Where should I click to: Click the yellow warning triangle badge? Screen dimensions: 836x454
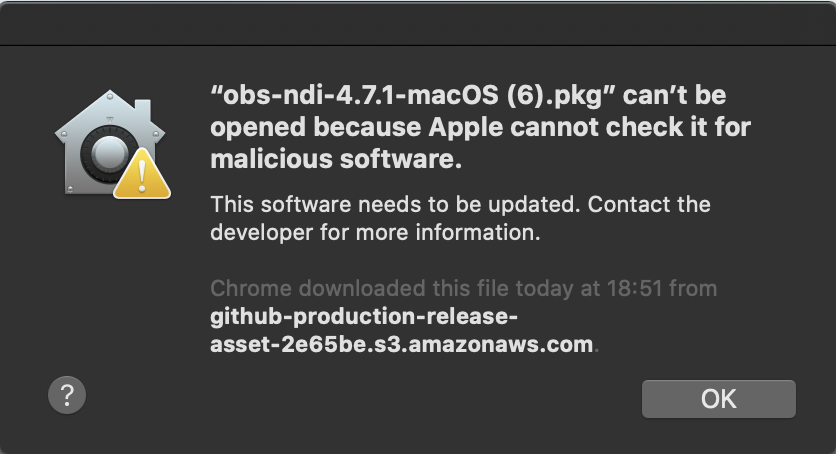pyautogui.click(x=142, y=174)
